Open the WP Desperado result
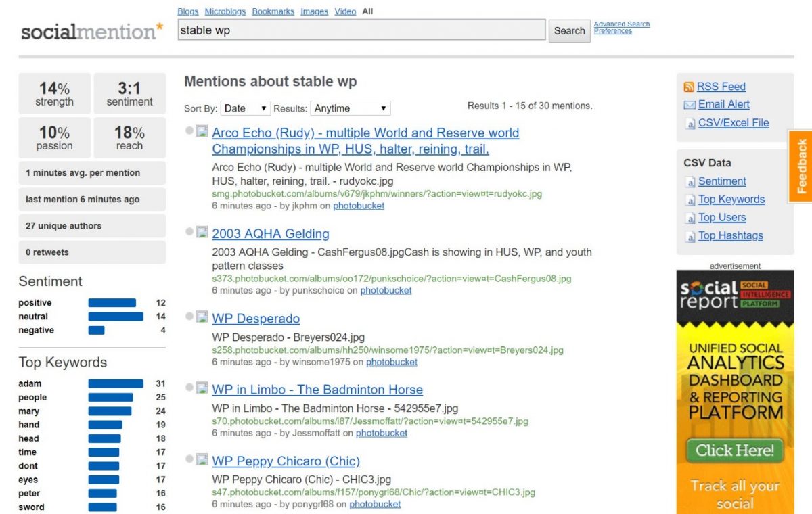Screen dimensions: 812x514 point(256,319)
